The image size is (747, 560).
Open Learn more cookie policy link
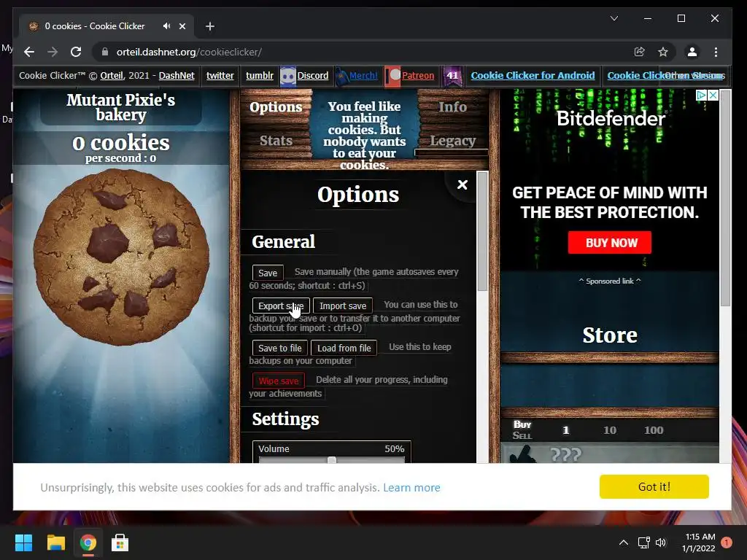411,488
